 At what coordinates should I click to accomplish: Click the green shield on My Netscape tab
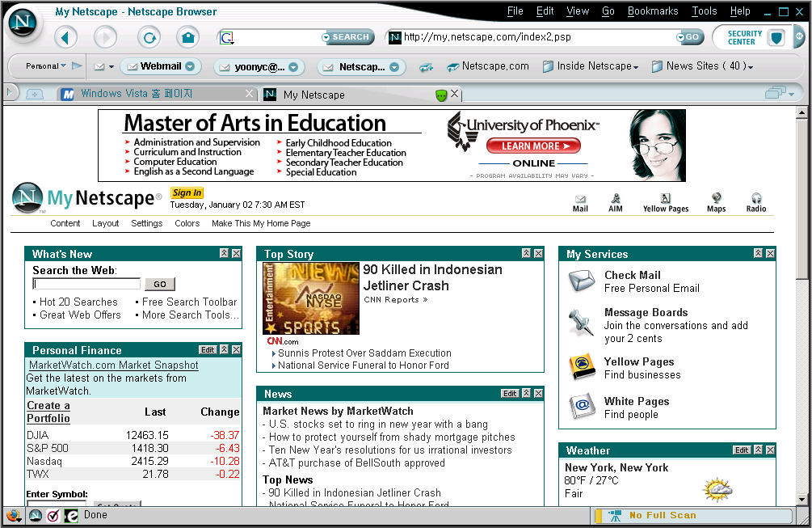pos(440,95)
